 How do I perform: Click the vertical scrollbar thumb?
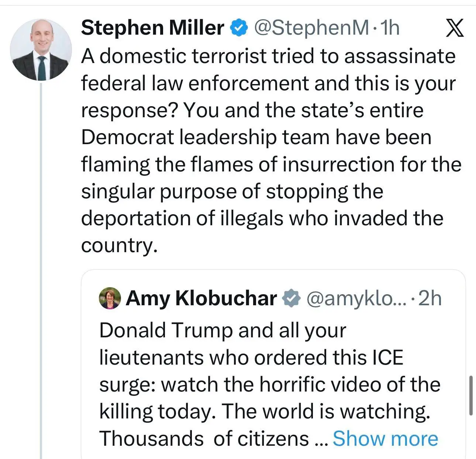pos(471,396)
